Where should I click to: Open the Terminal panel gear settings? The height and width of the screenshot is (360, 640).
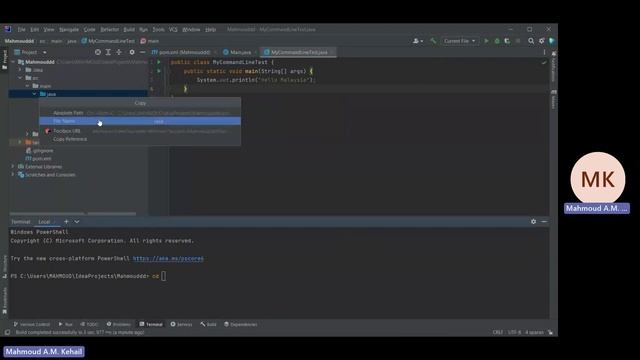(533, 222)
